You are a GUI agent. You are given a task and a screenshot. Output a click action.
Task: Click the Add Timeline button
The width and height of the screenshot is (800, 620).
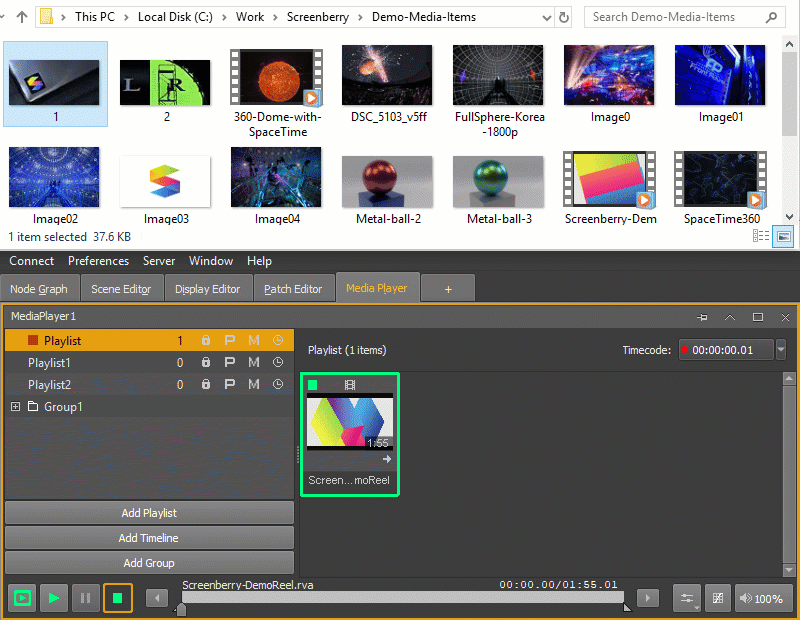(149, 538)
